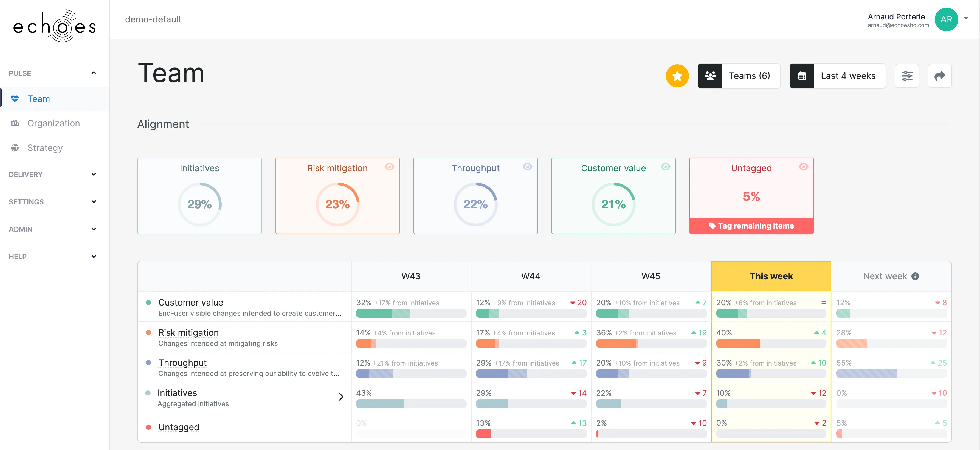
Task: Click This week Risk mitigation progress bar
Action: coord(771,344)
